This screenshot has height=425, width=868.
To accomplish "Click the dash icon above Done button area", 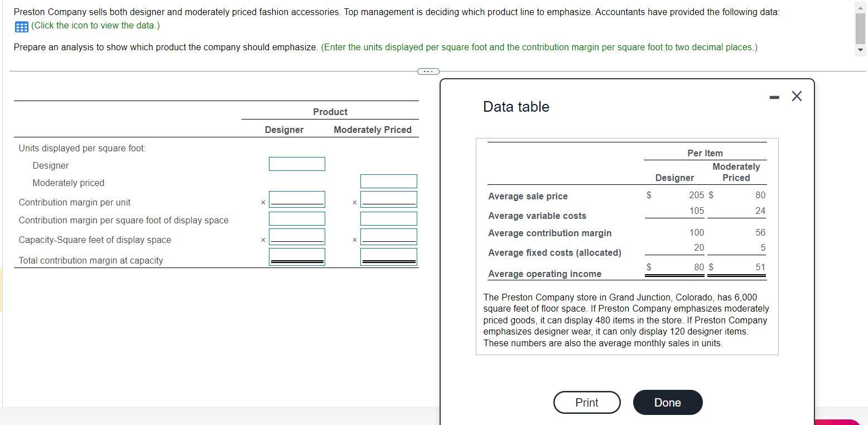I will pos(774,96).
